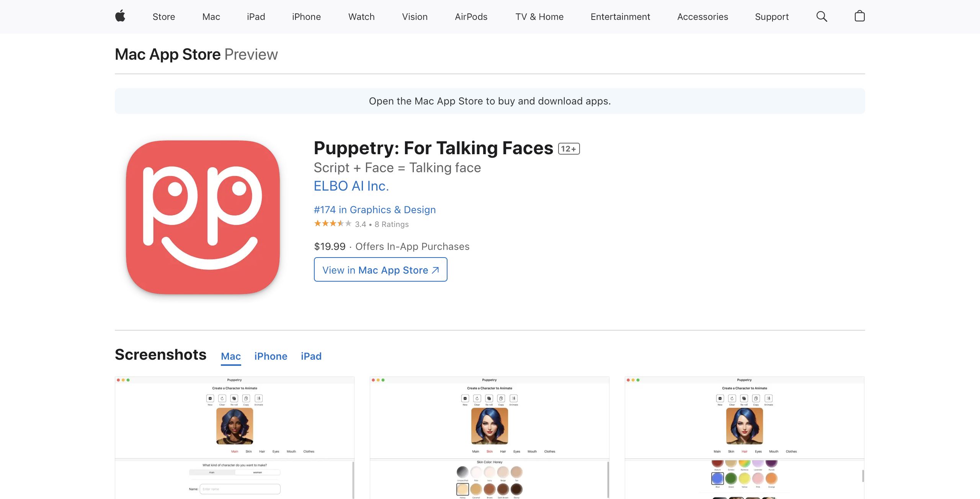
Task: Click the Apple logo icon
Action: coord(120,16)
